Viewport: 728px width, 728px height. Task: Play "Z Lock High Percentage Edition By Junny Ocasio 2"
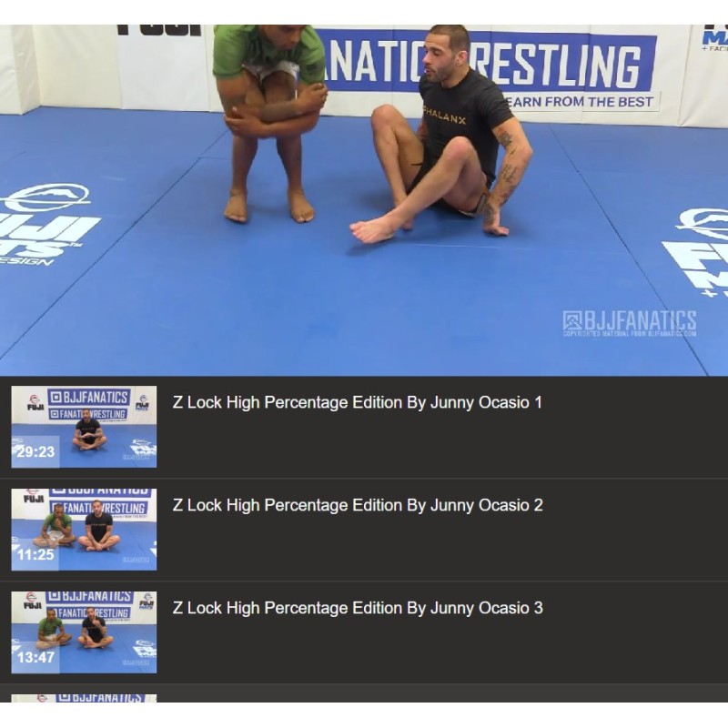(x=358, y=505)
